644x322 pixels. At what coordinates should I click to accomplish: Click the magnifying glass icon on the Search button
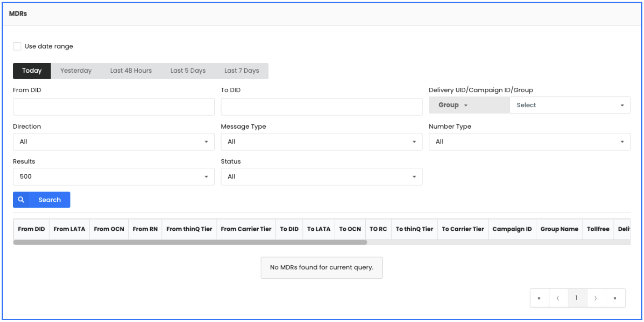(x=21, y=199)
